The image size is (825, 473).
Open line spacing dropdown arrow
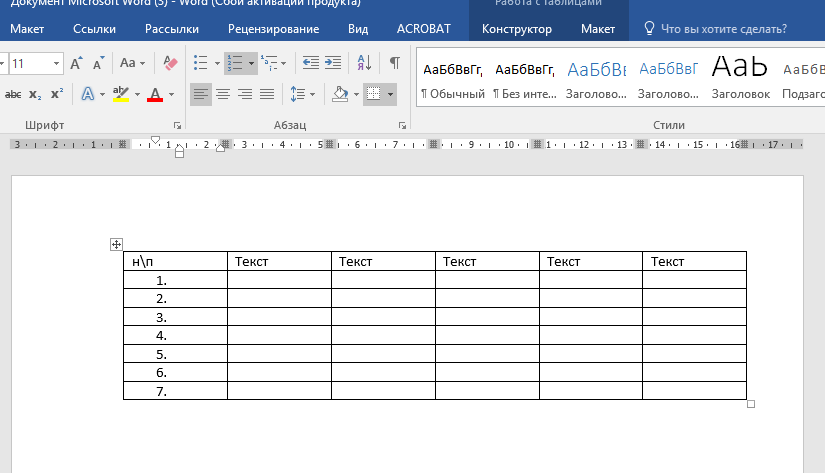313,95
